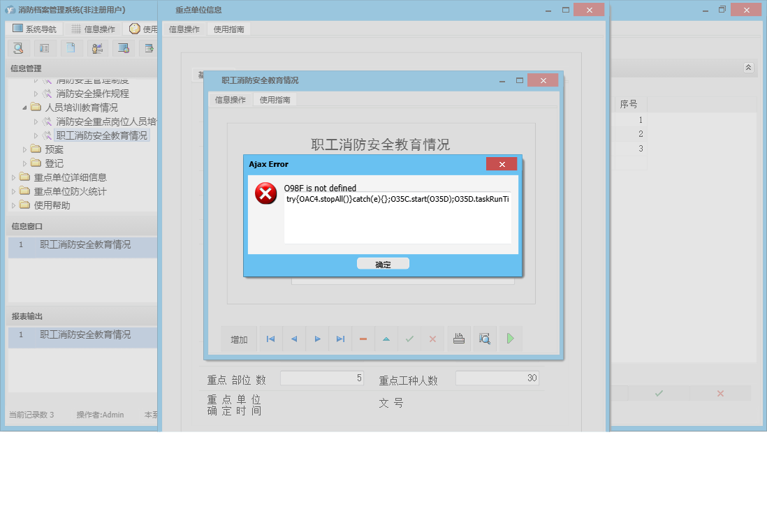Click the magnifier search icon in the left toolbar

pos(18,48)
